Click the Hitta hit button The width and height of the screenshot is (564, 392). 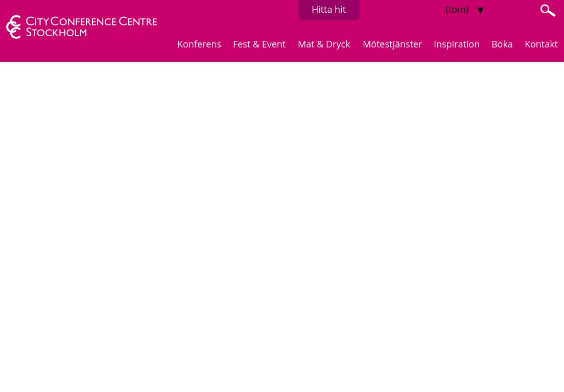329,10
